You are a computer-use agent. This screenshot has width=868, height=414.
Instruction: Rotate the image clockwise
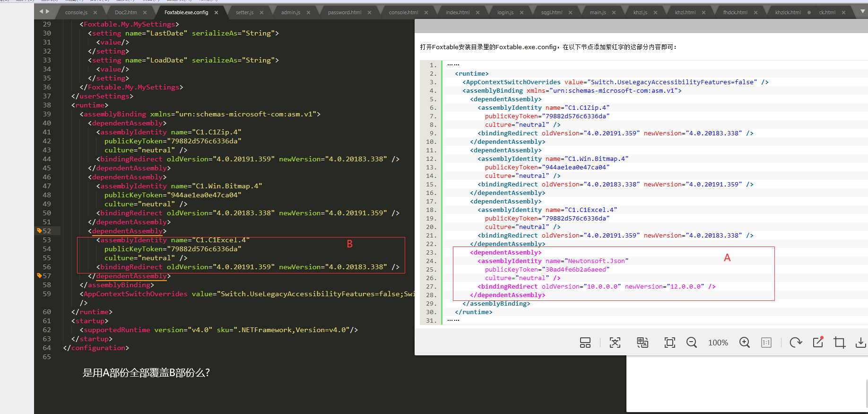pos(796,343)
